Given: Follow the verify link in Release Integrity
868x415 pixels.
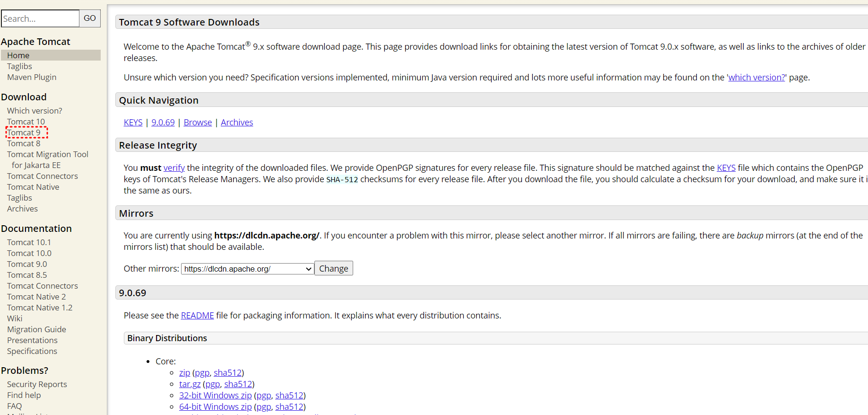Looking at the screenshot, I should coord(174,168).
